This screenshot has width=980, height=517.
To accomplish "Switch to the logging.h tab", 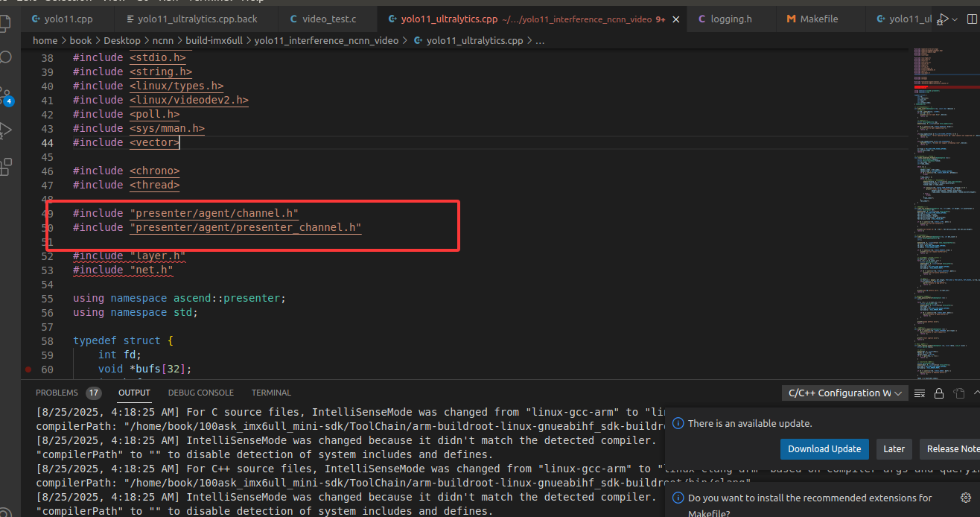I will (x=731, y=19).
